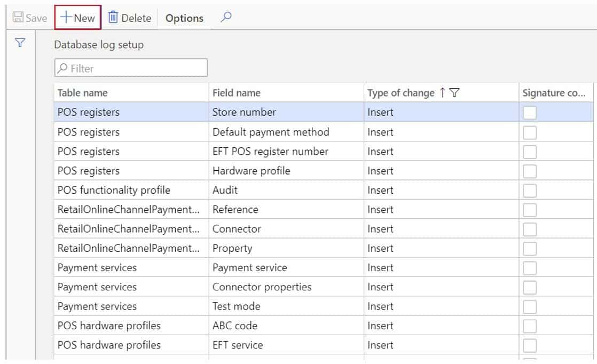
Task: Click the magnifier icon inside the Filter box
Action: tap(62, 68)
